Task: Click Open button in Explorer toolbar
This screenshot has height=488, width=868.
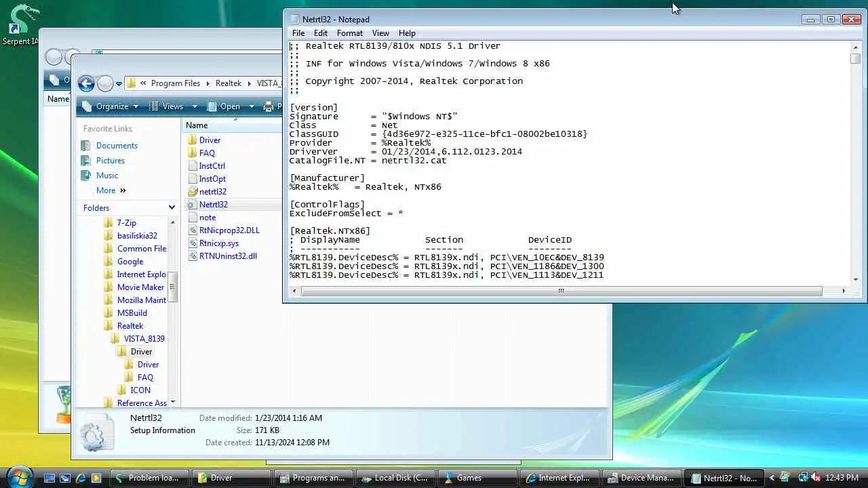Action: 224,106
